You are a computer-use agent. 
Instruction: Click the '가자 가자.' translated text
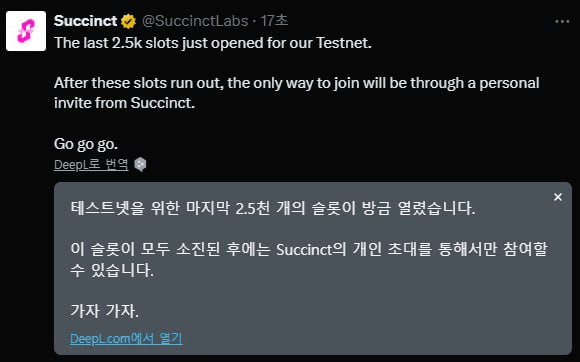(x=104, y=311)
